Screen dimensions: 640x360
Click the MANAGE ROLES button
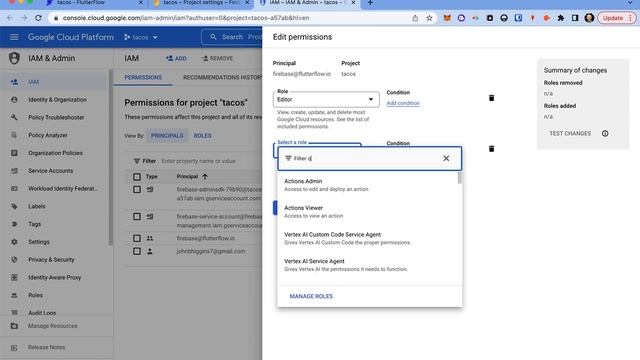311,296
